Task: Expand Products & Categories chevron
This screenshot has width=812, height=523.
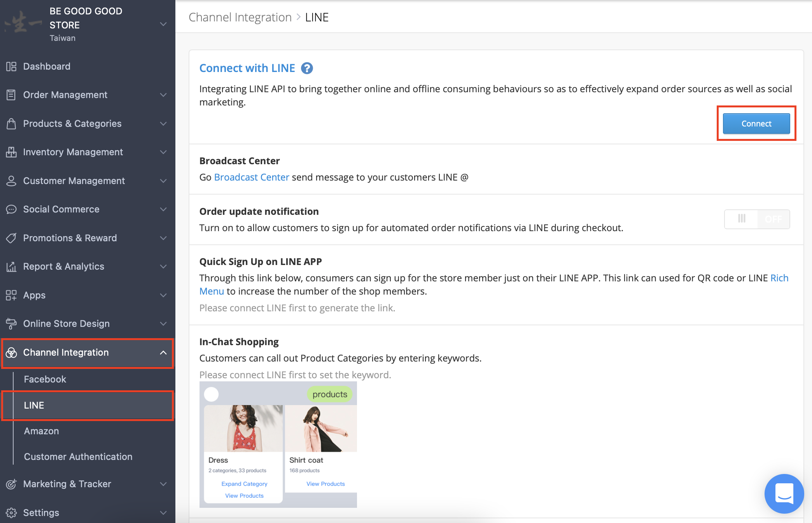Action: point(163,124)
